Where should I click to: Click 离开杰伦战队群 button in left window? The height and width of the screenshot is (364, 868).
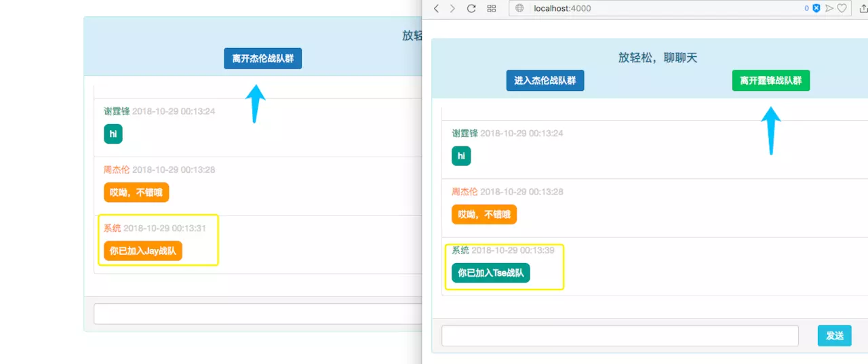click(263, 58)
